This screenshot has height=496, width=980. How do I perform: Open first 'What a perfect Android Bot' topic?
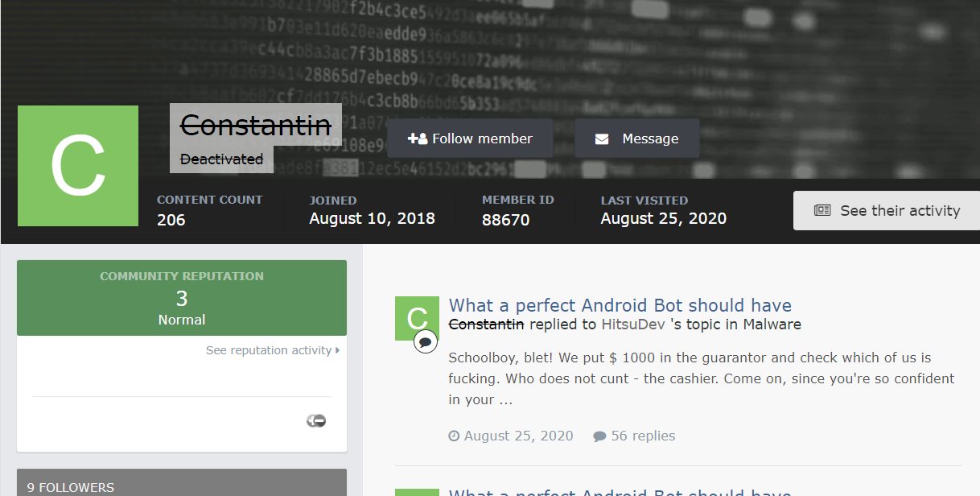click(620, 305)
